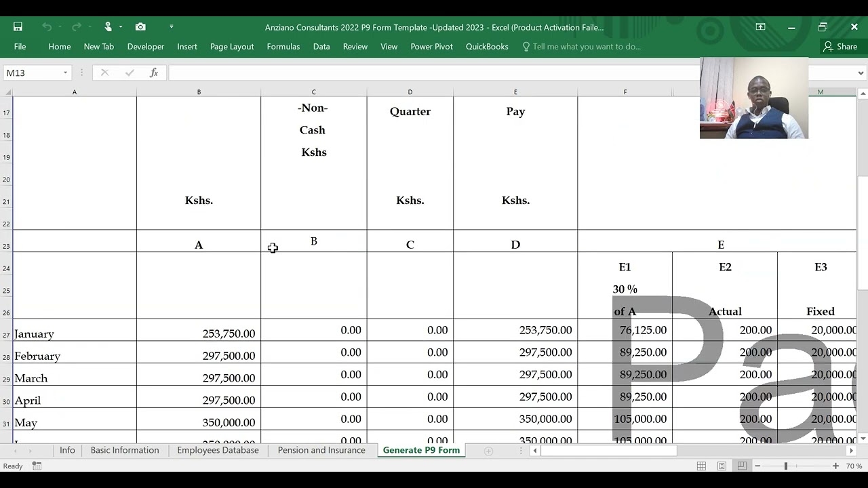
Task: Select column E header
Action: 515,91
